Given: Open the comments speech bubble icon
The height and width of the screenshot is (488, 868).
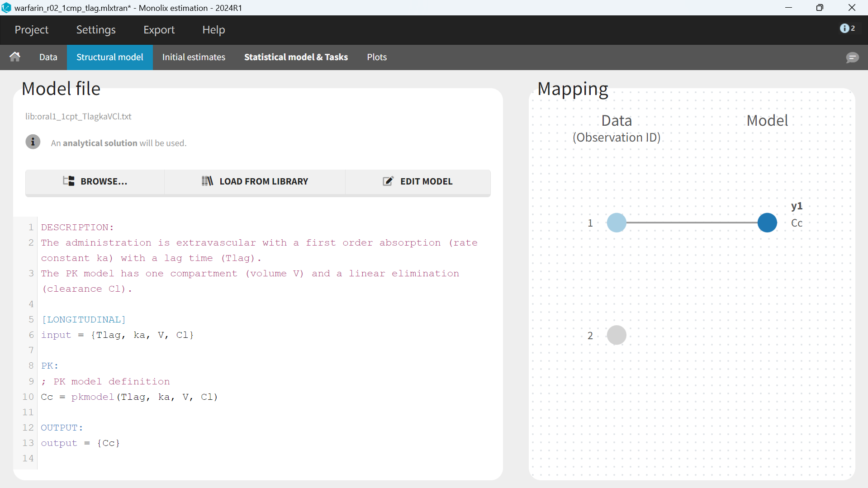Looking at the screenshot, I should click(852, 57).
